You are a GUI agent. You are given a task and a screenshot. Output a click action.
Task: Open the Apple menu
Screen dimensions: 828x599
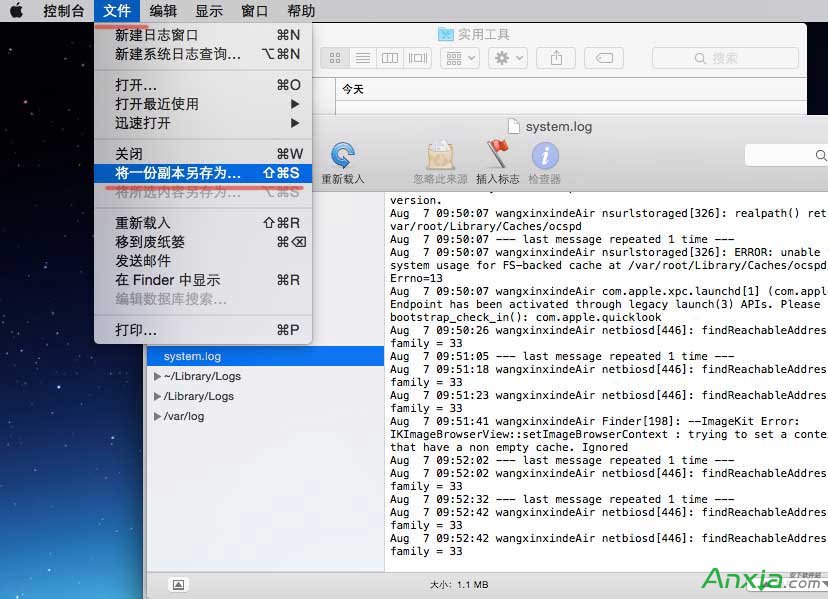[x=16, y=11]
